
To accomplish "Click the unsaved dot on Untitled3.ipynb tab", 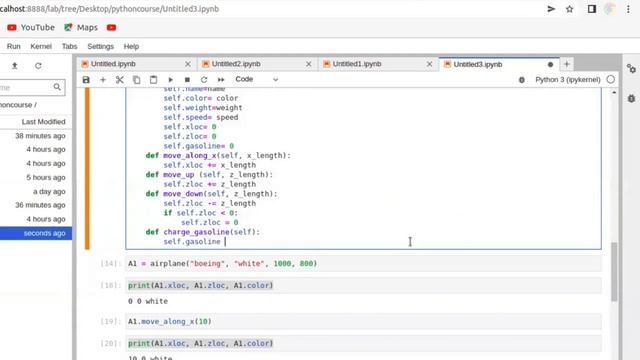I will pos(550,64).
